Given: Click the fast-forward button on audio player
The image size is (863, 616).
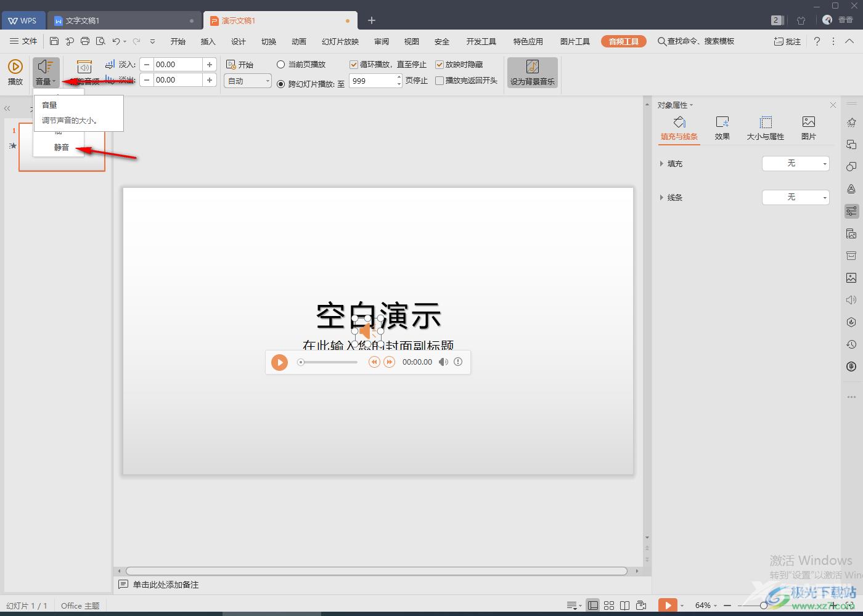Looking at the screenshot, I should click(x=389, y=362).
